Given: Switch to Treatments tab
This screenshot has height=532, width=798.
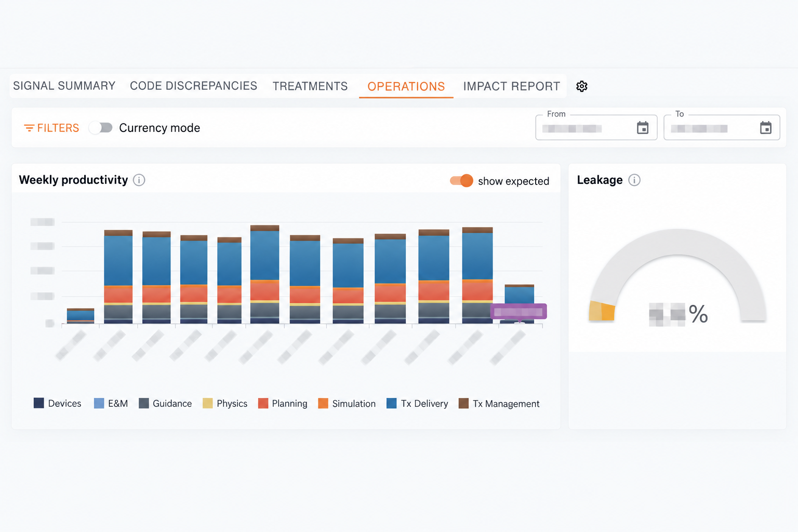Looking at the screenshot, I should pos(310,86).
